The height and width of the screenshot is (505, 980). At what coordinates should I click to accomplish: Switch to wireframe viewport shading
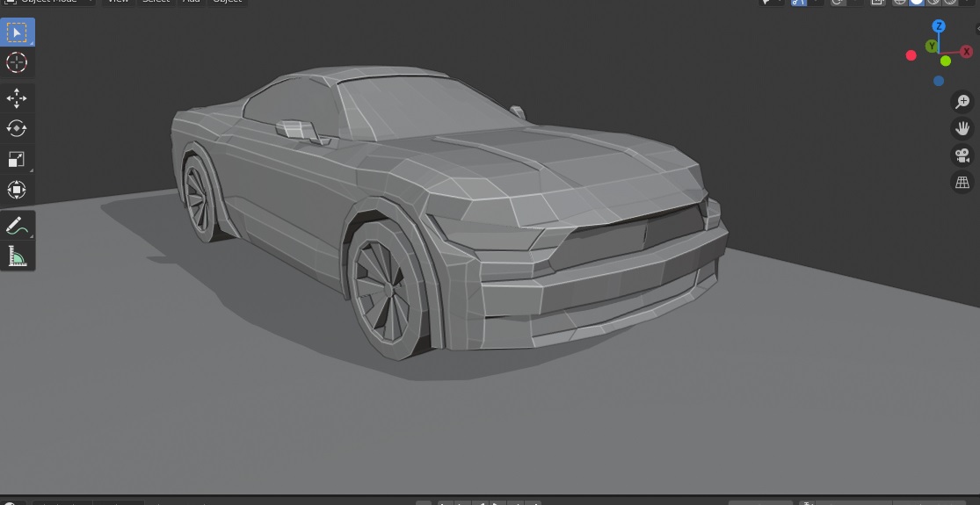point(900,2)
